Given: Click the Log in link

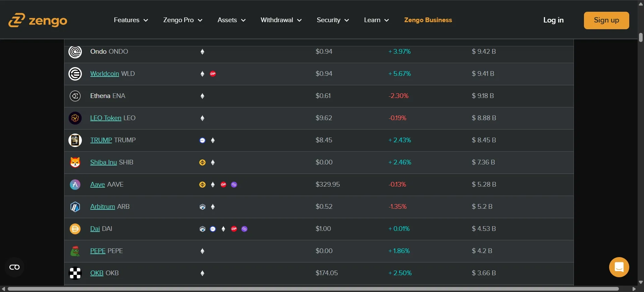Looking at the screenshot, I should (553, 20).
